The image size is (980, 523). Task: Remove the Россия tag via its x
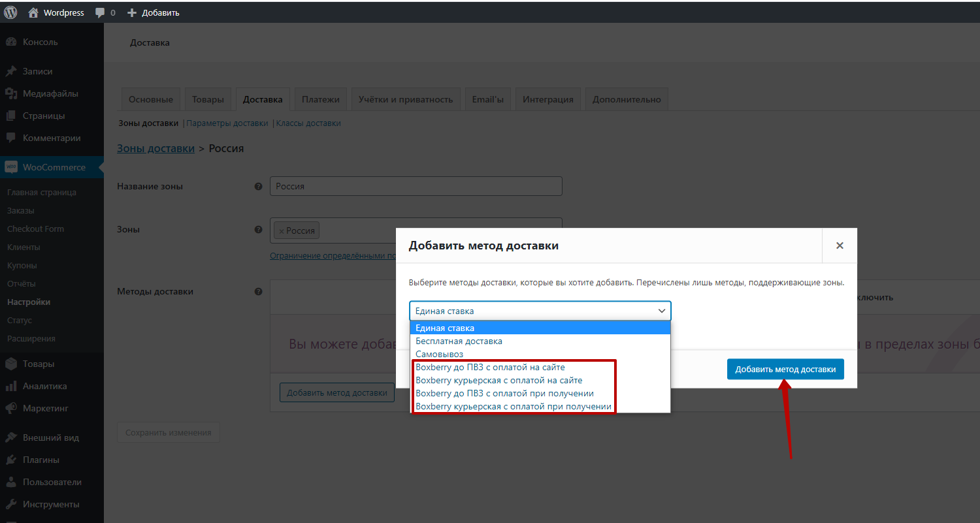click(x=281, y=231)
